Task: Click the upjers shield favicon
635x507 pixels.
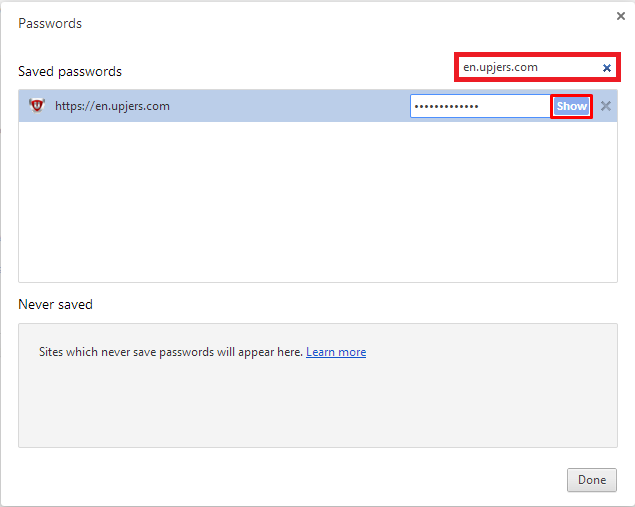Action: coord(37,106)
